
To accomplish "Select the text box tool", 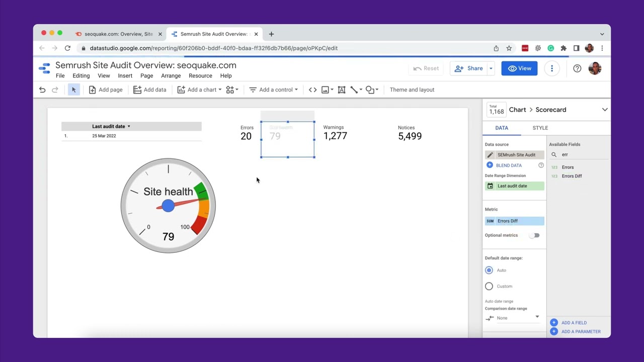I will pyautogui.click(x=342, y=89).
